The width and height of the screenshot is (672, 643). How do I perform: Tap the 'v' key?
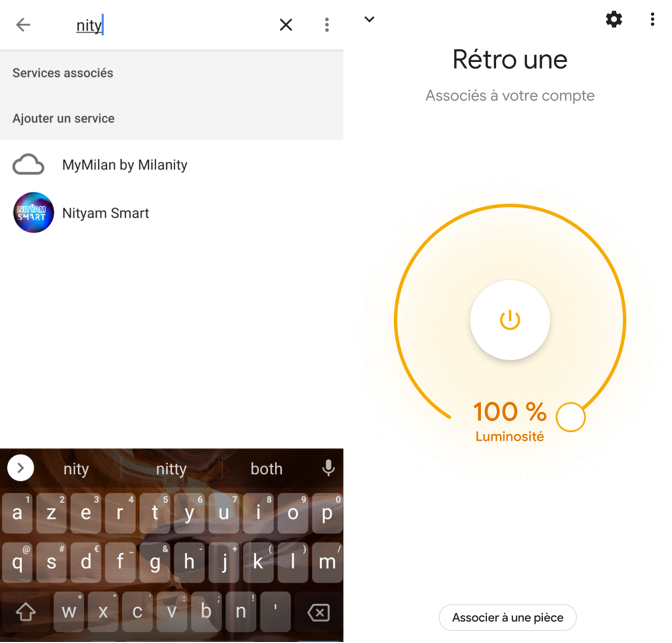(172, 612)
